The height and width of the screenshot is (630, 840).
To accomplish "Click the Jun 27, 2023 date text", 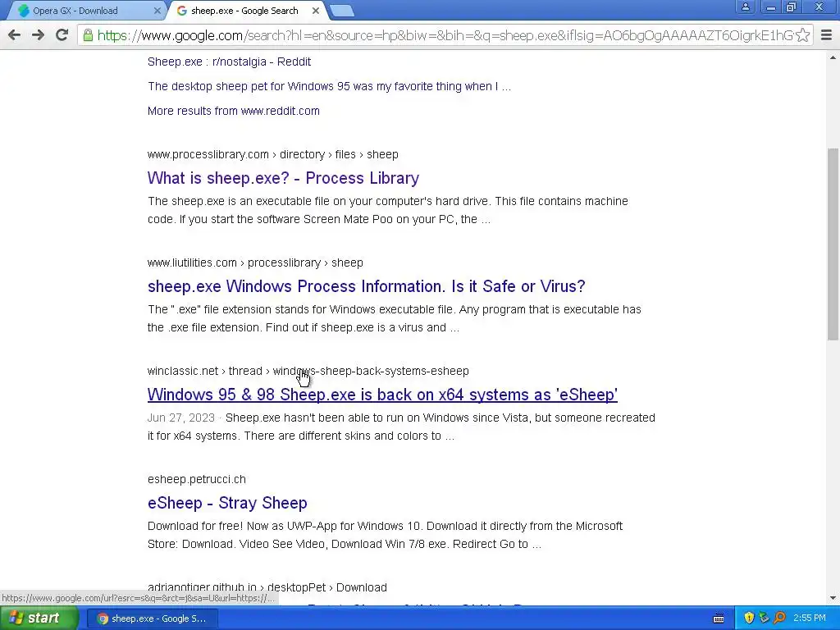I will [x=181, y=418].
